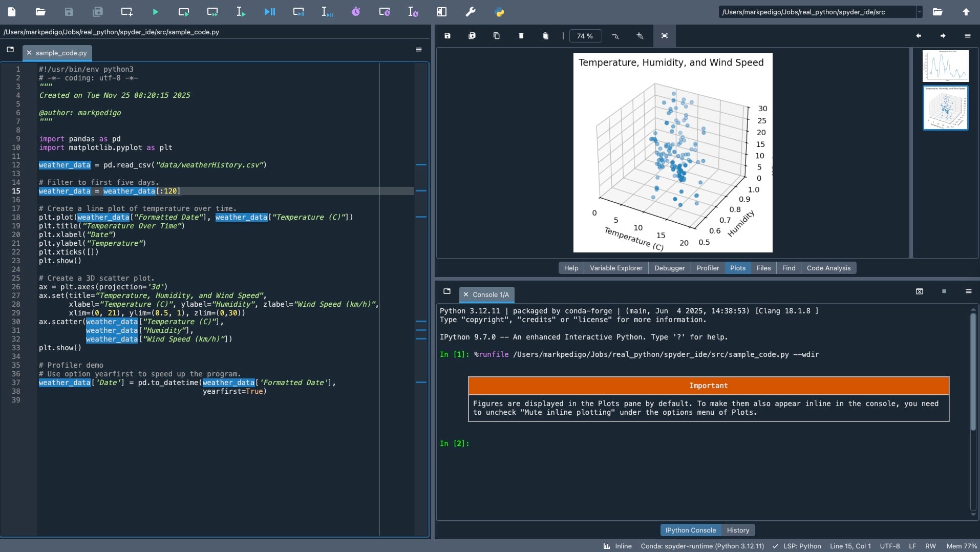
Task: Zoom in on the plot
Action: point(640,36)
